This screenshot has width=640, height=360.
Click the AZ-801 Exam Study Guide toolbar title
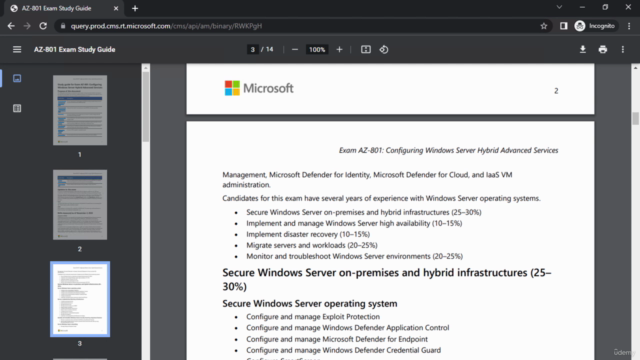click(x=74, y=49)
